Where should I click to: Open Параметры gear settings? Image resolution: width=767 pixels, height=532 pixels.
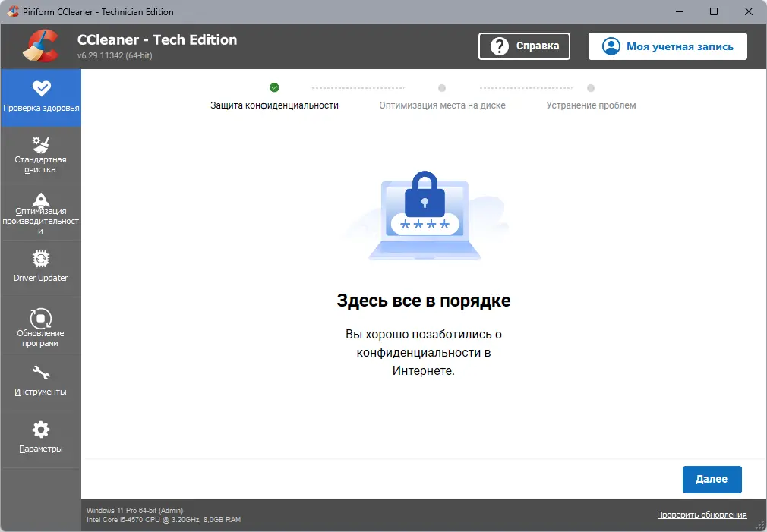pos(41,439)
